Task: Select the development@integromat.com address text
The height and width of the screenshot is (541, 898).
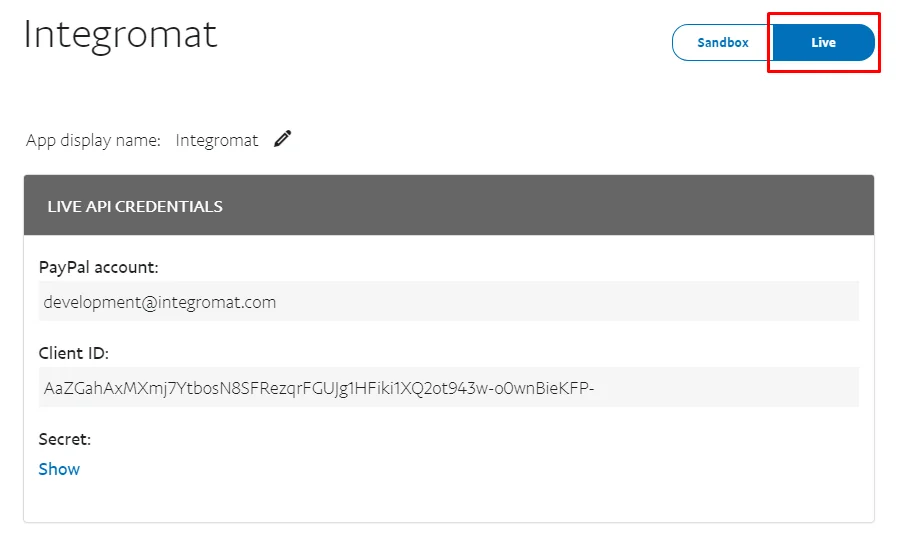Action: tap(160, 302)
